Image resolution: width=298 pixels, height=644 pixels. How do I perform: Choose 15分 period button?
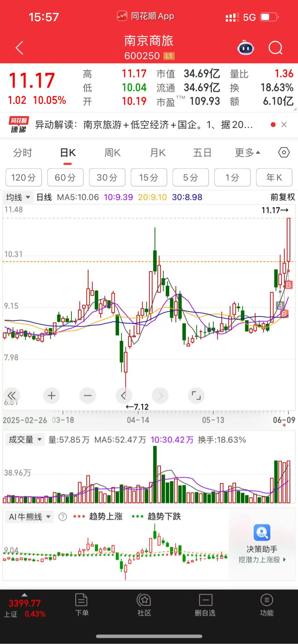(x=149, y=177)
